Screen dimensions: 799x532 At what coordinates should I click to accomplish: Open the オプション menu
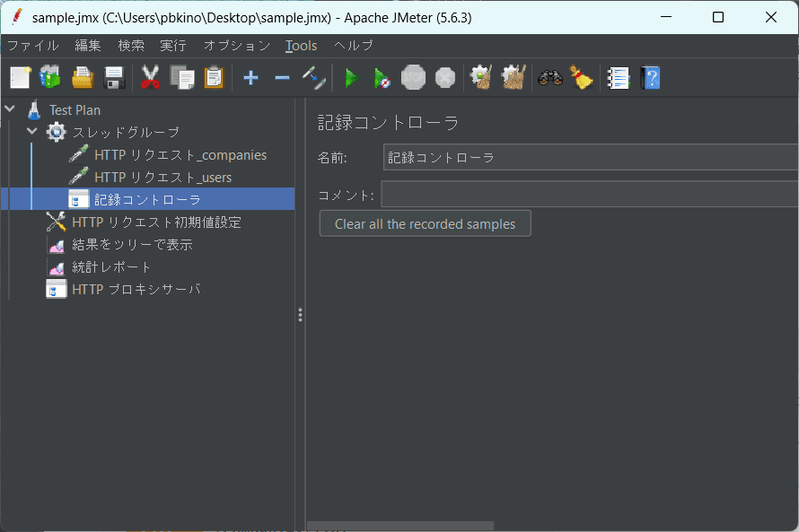point(237,46)
